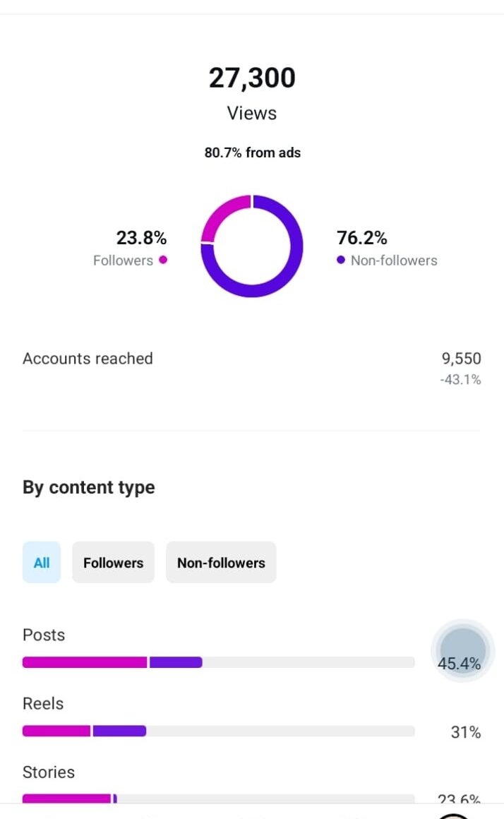504x819 pixels.
Task: Click the purple portion of the Posts bar
Action: 176,662
